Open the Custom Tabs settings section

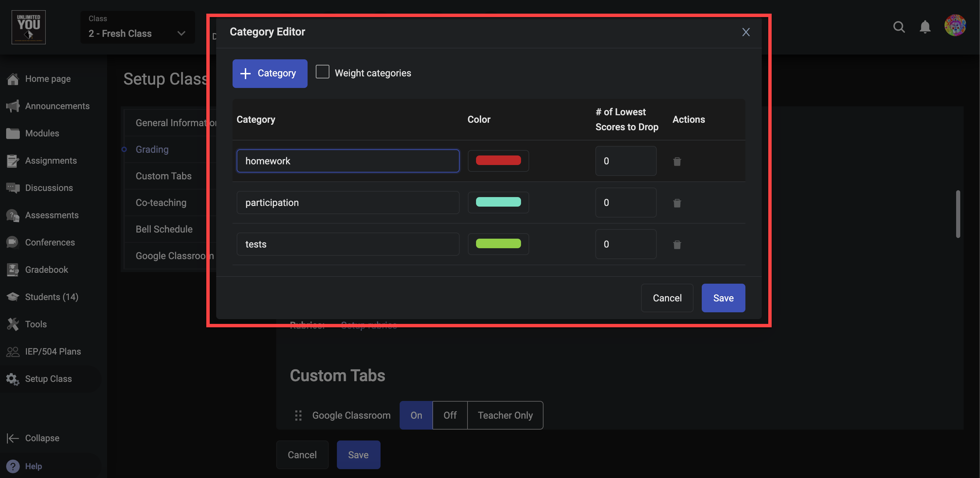(164, 176)
